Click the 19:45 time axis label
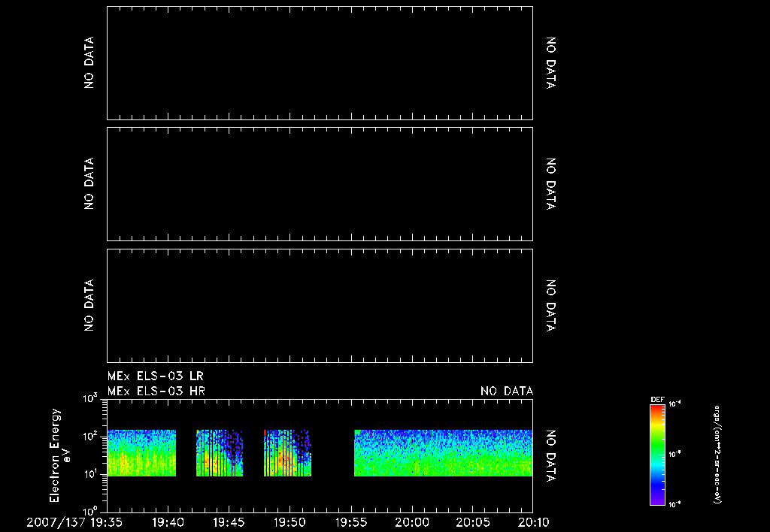 (x=229, y=522)
